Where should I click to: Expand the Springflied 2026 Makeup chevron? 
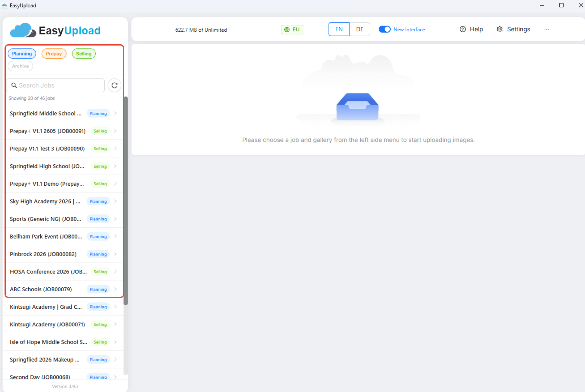(x=115, y=360)
